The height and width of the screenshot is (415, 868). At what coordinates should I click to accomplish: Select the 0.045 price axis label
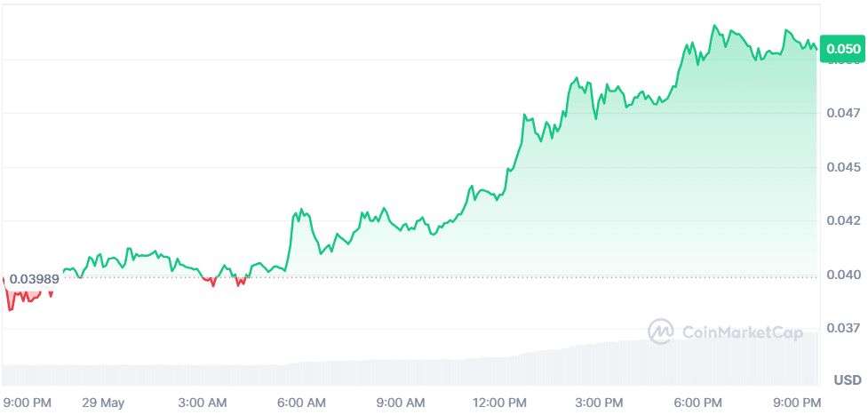[x=843, y=167]
